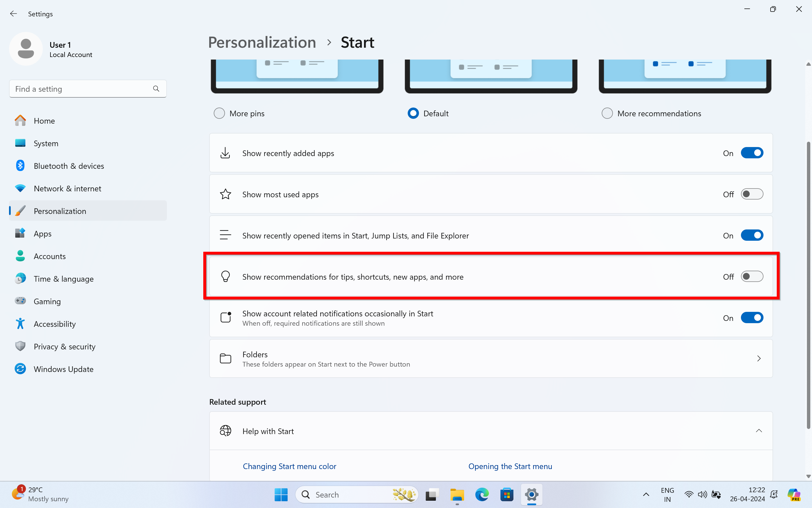Open Windows Update in the sidebar
The width and height of the screenshot is (812, 508).
tap(88, 369)
